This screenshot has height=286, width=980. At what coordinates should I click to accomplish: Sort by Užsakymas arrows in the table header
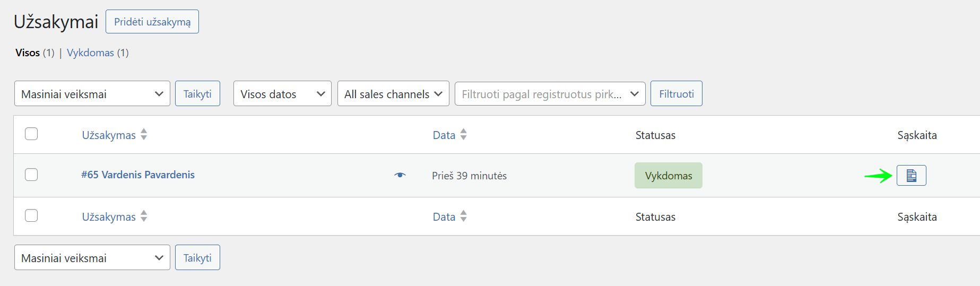[144, 135]
